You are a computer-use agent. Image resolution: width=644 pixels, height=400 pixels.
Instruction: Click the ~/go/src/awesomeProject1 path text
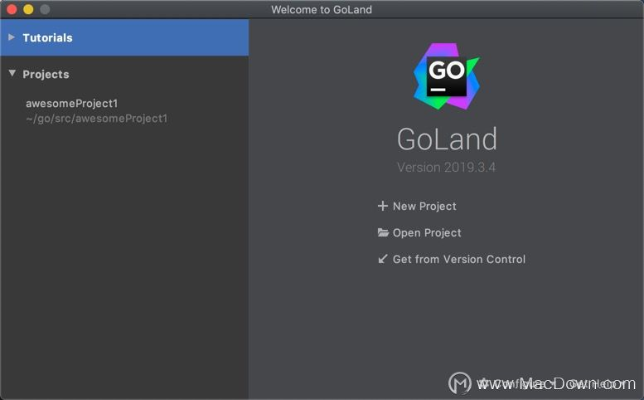click(x=96, y=118)
